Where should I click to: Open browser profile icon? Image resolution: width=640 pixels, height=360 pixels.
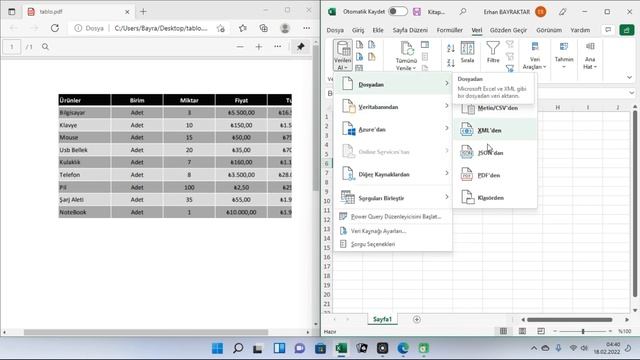(x=285, y=28)
